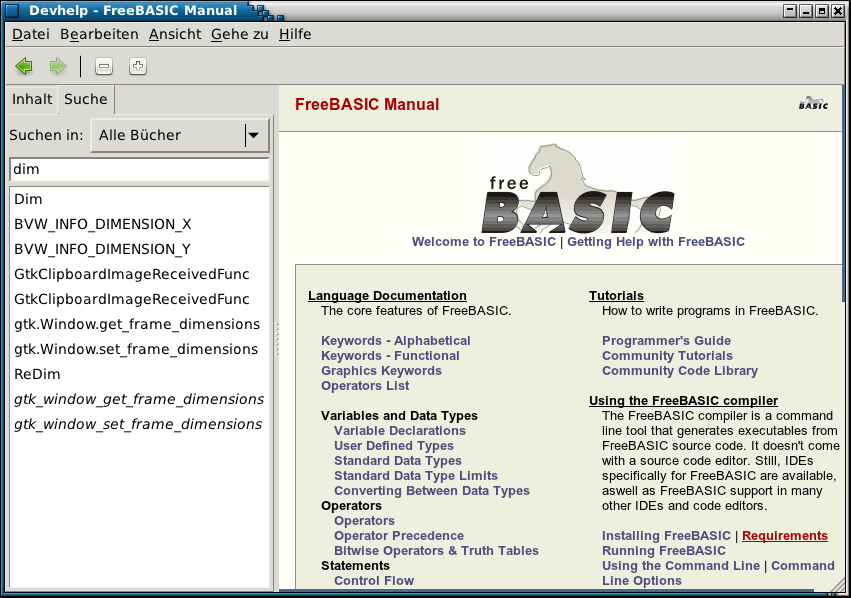This screenshot has width=851, height=598.
Task: Open Keywords - Functional link
Action: [390, 356]
